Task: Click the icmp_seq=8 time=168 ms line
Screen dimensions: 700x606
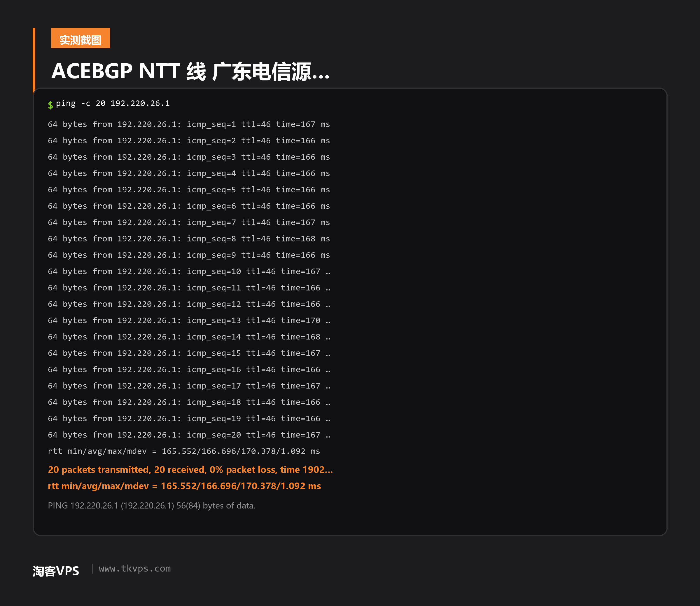Action: click(189, 239)
